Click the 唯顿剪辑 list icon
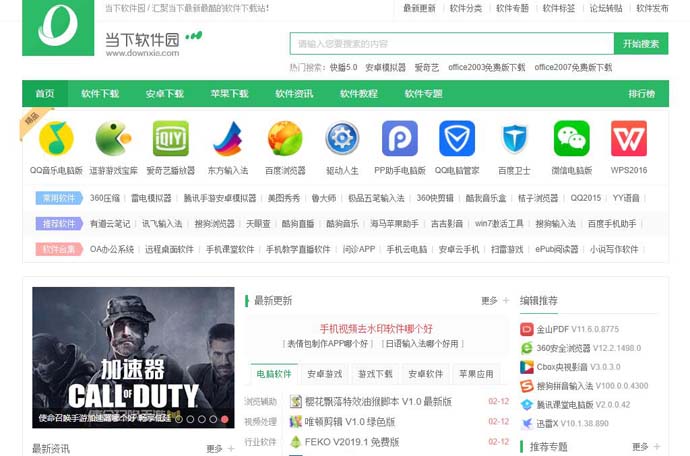Viewport: 690px width, 456px height. coord(296,422)
